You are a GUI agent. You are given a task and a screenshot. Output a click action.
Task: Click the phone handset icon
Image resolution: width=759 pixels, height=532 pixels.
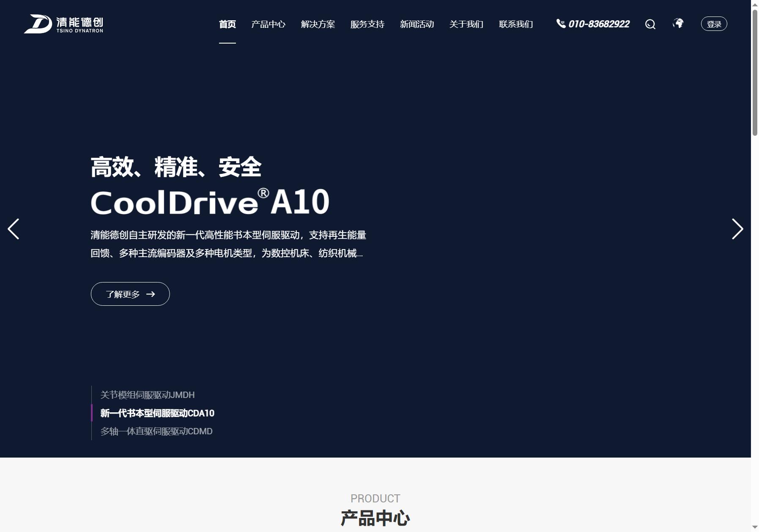[561, 24]
